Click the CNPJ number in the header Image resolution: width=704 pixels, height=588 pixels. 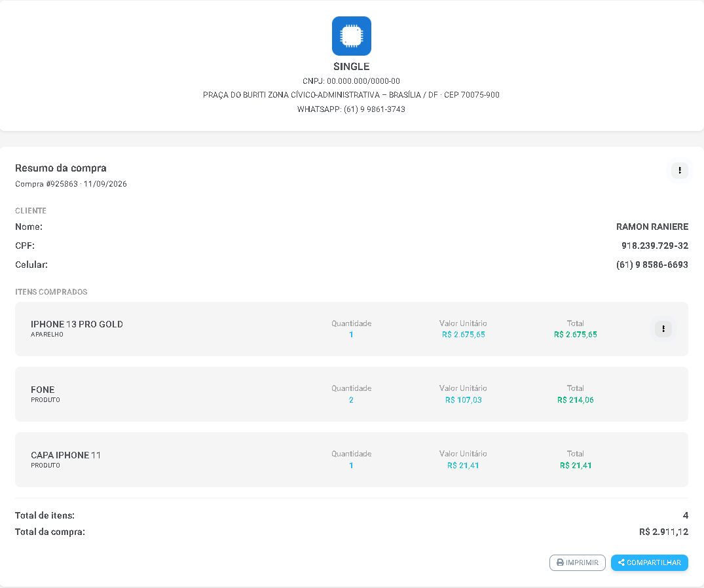[363, 81]
